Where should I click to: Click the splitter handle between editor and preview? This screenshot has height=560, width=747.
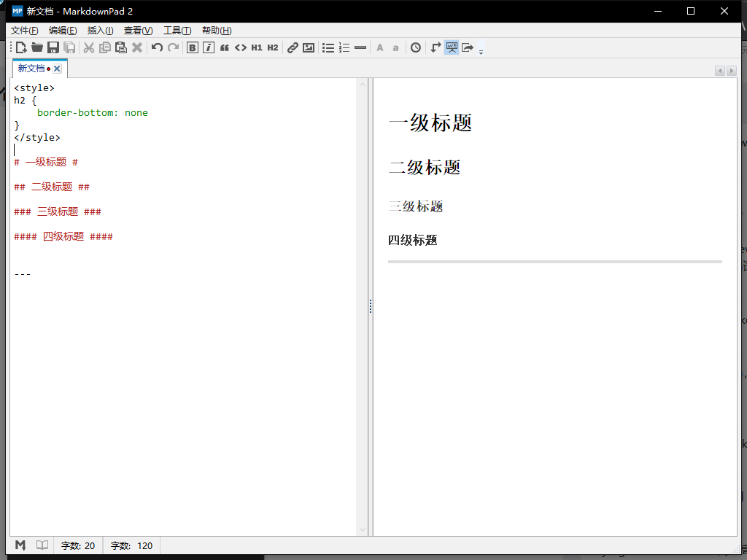pos(371,306)
